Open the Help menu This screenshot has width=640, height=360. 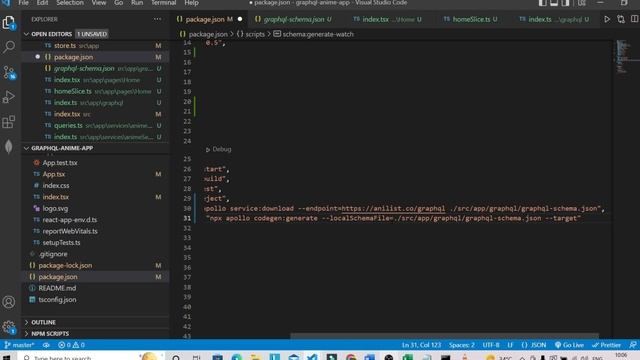click(x=191, y=3)
